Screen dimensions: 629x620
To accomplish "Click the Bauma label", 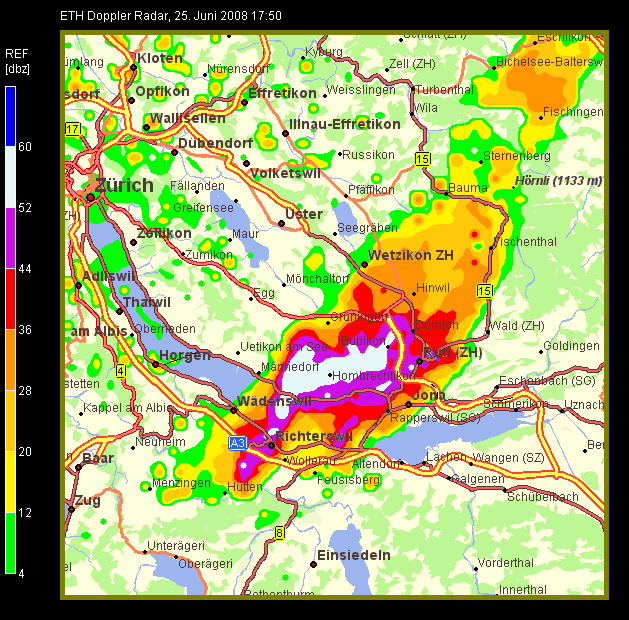I will (468, 188).
